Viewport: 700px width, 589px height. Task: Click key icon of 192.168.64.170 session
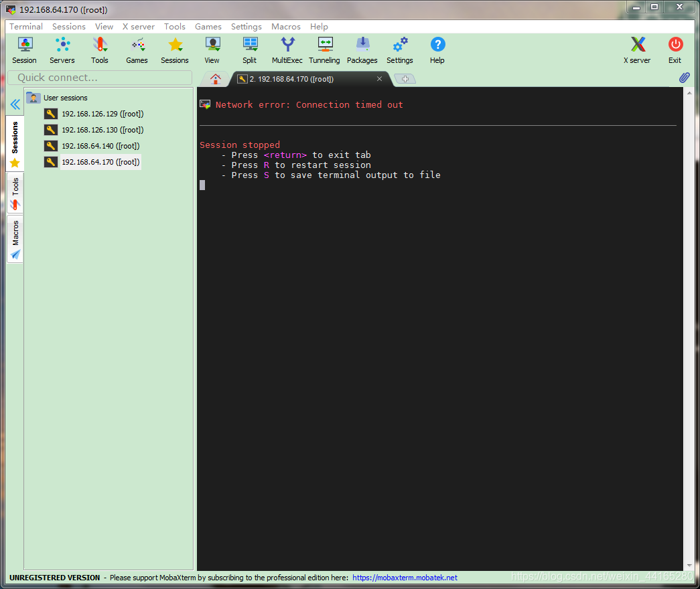(51, 162)
